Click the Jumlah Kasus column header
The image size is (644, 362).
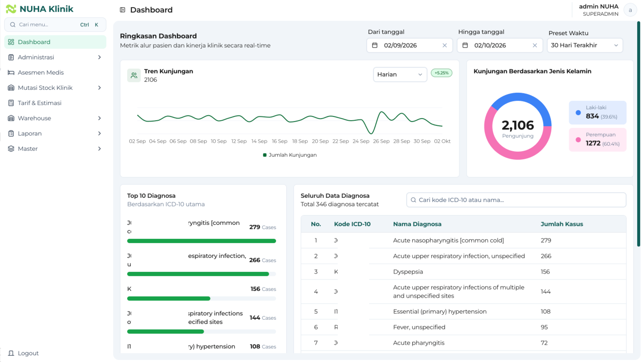click(x=561, y=224)
